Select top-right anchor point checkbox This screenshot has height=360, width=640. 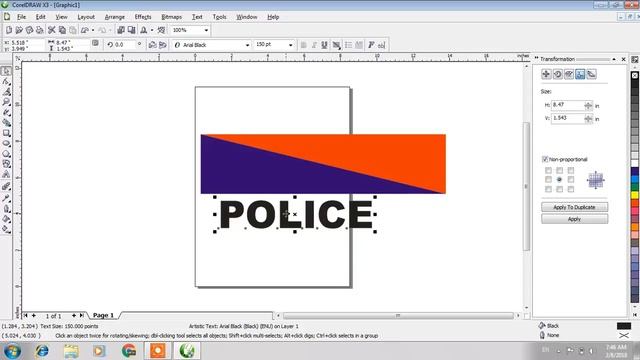pos(571,170)
